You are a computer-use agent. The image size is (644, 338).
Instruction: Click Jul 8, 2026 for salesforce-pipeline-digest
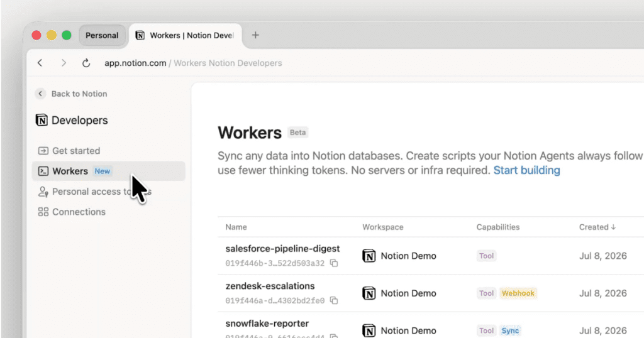point(603,256)
